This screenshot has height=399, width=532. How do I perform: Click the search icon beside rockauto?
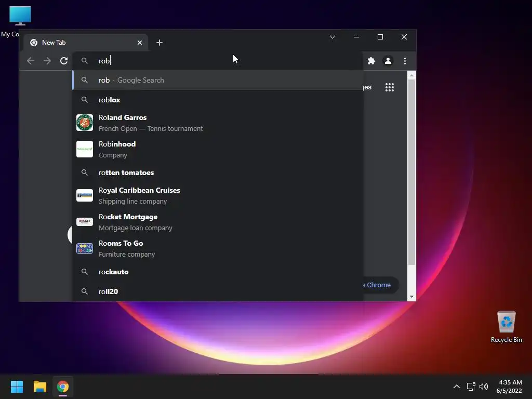click(85, 272)
